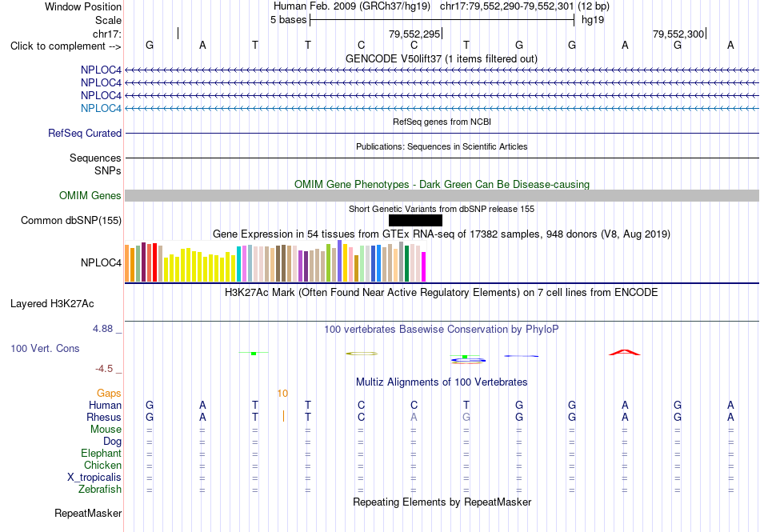Click the Elephant alignment row label
Image resolution: width=760 pixels, height=532 pixels.
point(101,454)
